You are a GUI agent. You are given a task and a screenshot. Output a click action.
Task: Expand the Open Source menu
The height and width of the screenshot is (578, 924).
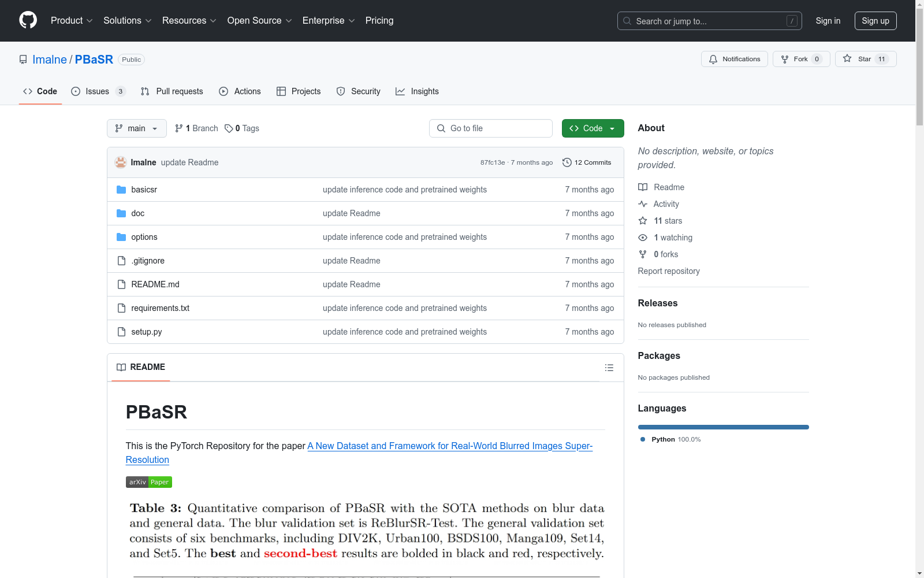click(x=260, y=20)
